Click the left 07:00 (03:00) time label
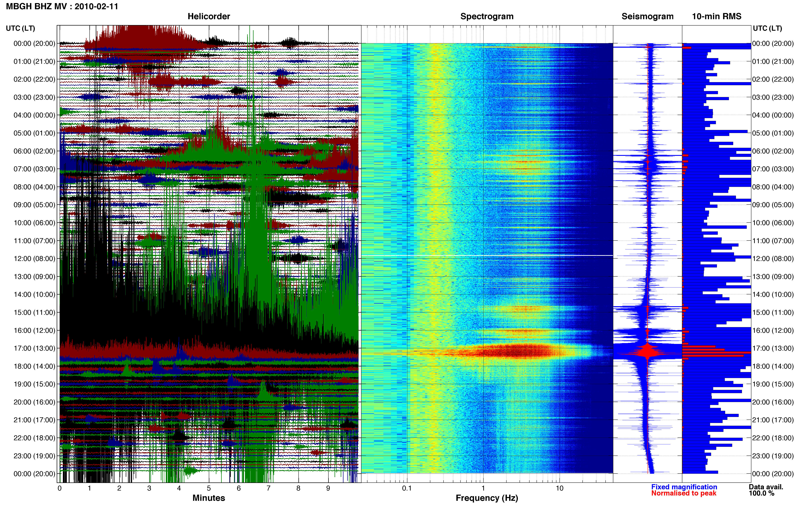Viewport: 812px width, 508px height. 34,169
